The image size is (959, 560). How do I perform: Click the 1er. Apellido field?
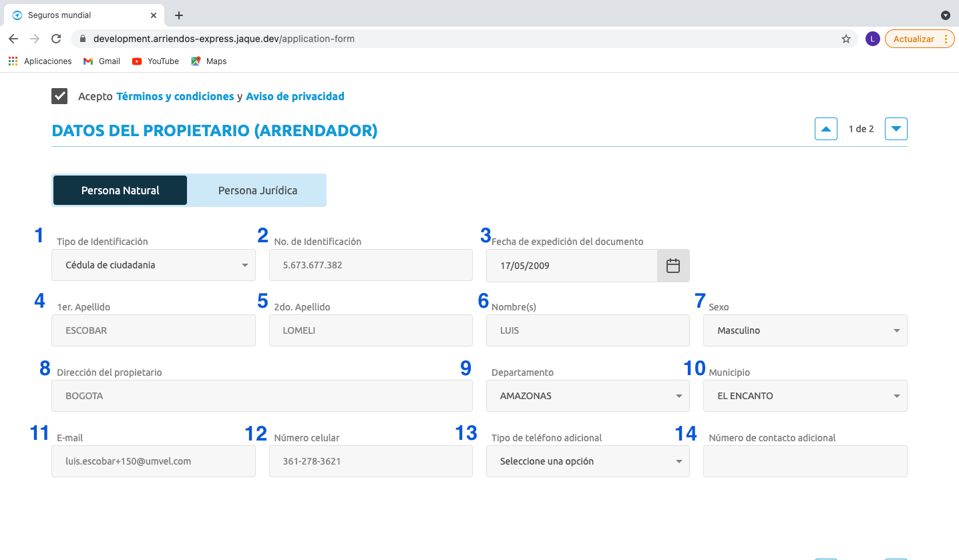coord(154,330)
